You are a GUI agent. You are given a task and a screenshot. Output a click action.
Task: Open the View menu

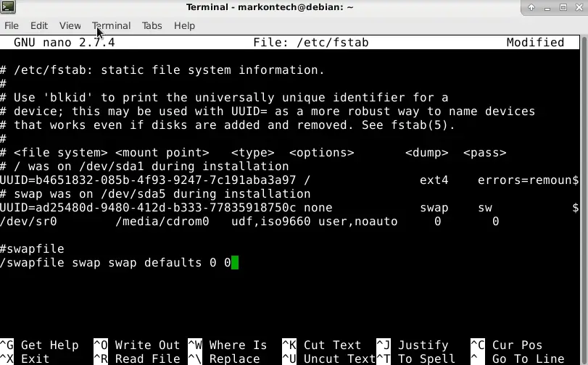tap(70, 25)
